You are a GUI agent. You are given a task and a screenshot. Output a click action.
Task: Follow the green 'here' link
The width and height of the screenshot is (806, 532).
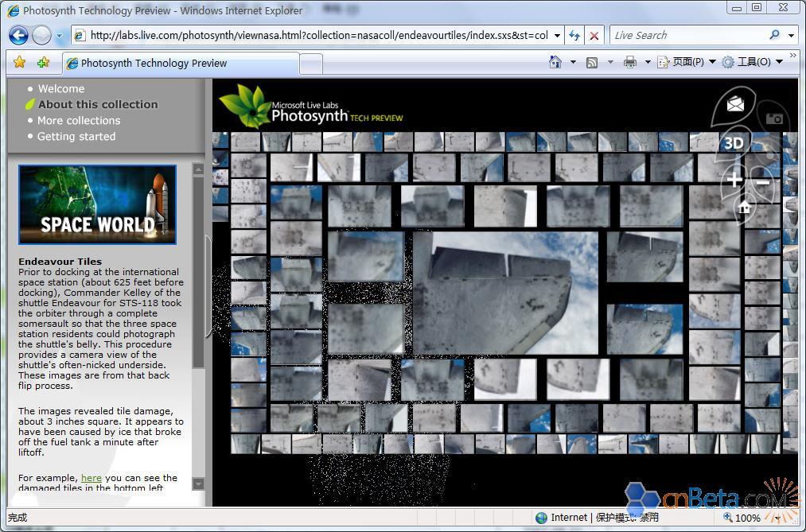pos(91,478)
